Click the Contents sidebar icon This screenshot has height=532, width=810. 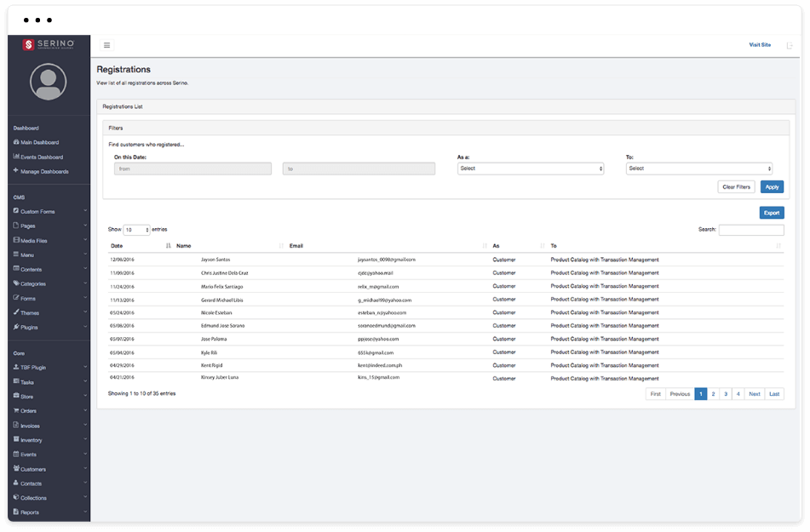[x=16, y=269]
